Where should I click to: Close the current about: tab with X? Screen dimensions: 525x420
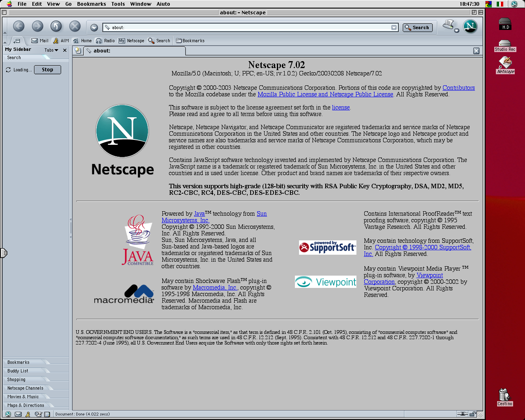coord(476,51)
